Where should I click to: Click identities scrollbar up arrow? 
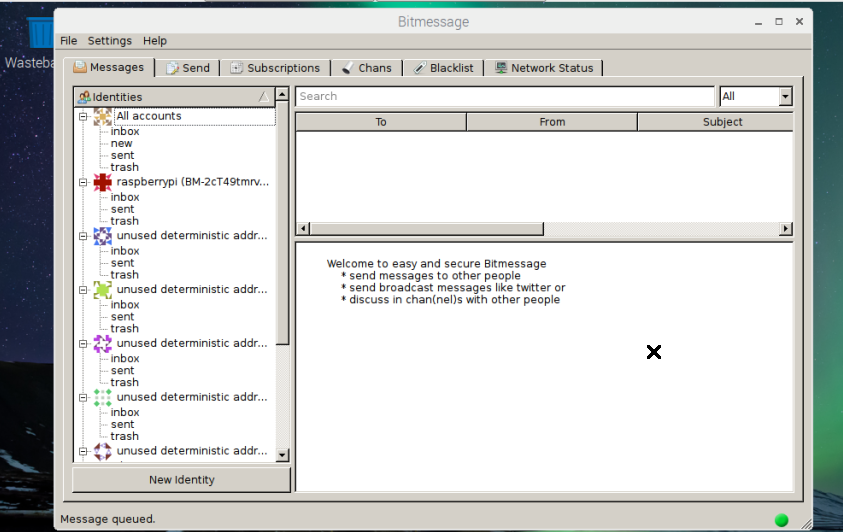(x=282, y=95)
